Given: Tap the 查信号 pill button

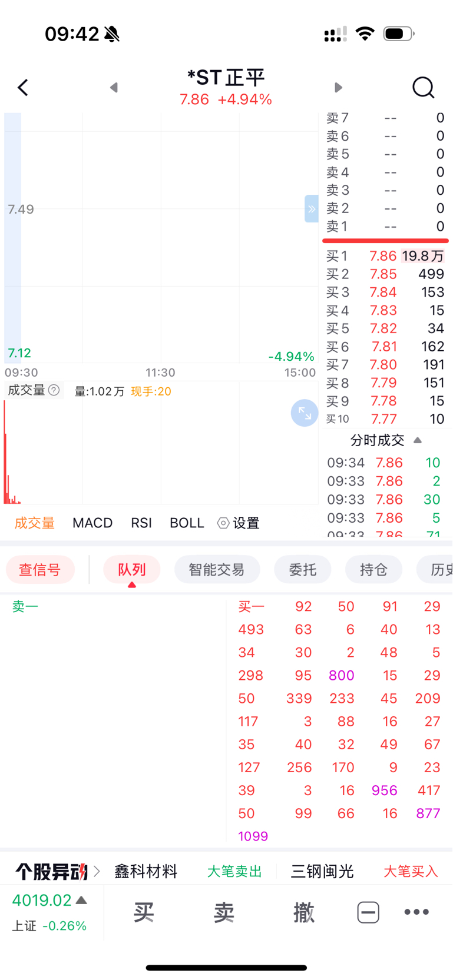Looking at the screenshot, I should [40, 570].
